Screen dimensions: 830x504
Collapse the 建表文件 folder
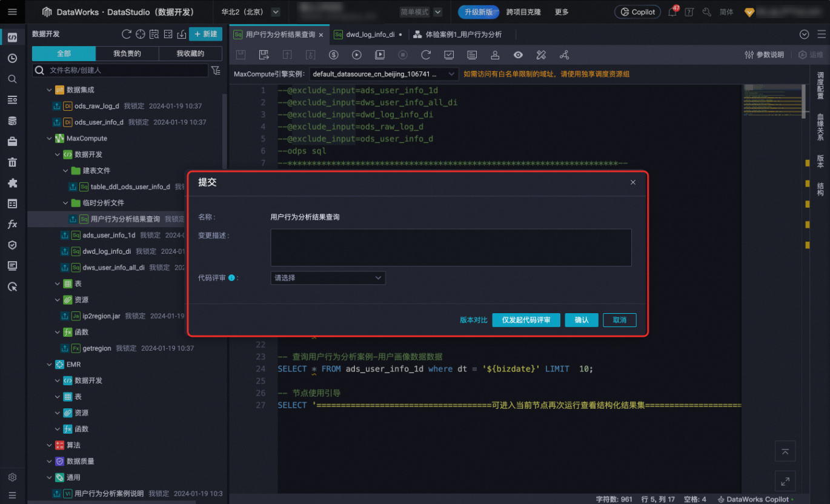click(x=65, y=170)
